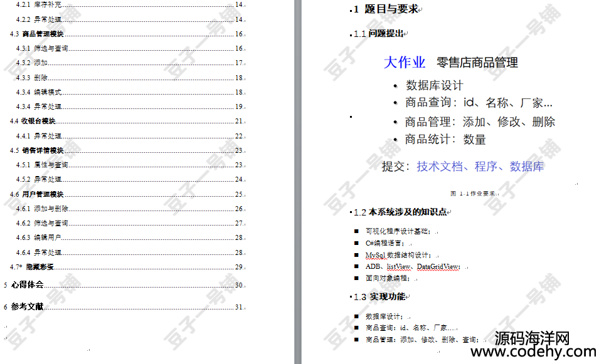This screenshot has height=364, width=599.
Task: Open TOC entry 4.5.1 属性与查询
Action: [130, 165]
